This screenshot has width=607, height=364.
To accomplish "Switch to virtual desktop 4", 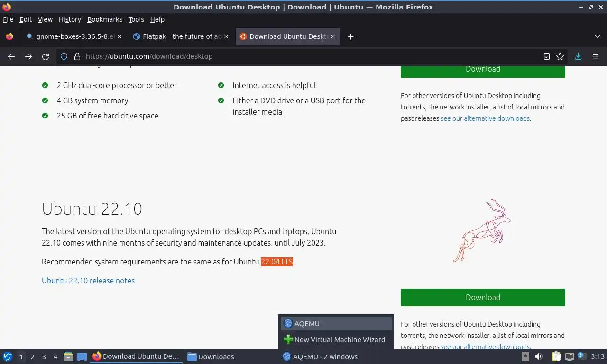I will pos(55,357).
